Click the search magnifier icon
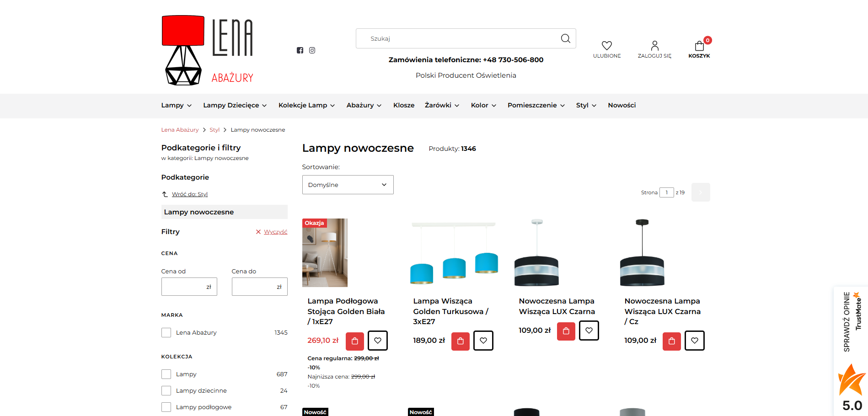Screen dimensions: 868x416 [565, 38]
